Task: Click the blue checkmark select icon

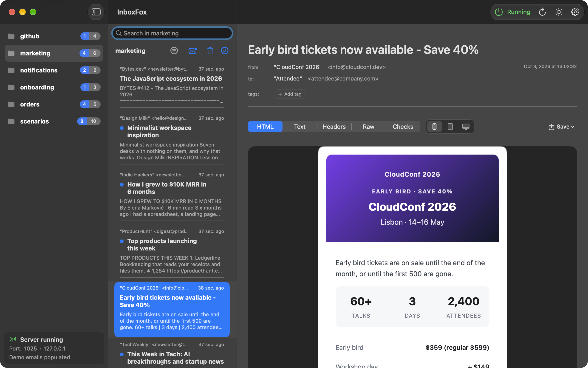Action: click(224, 51)
